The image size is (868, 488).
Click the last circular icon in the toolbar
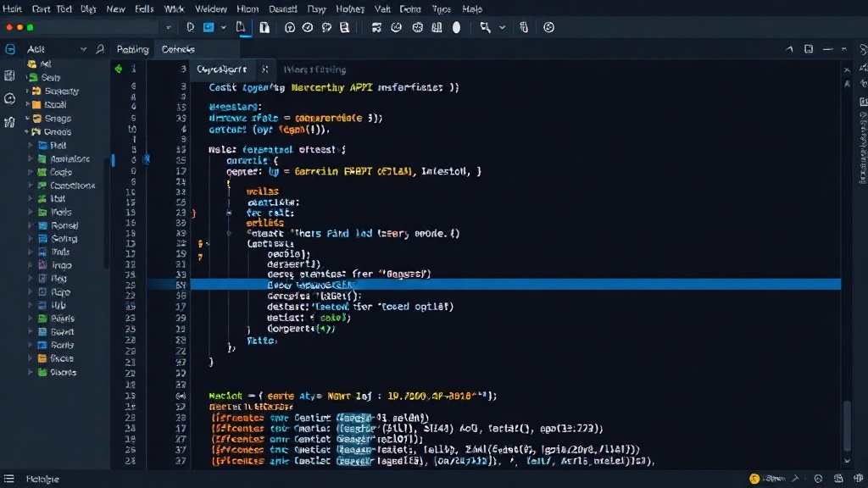pyautogui.click(x=548, y=28)
